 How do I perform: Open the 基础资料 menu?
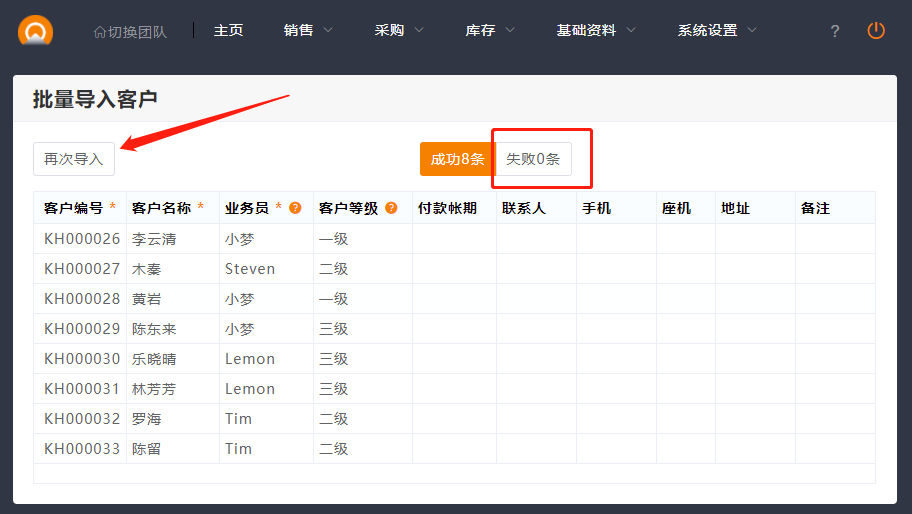tap(596, 30)
